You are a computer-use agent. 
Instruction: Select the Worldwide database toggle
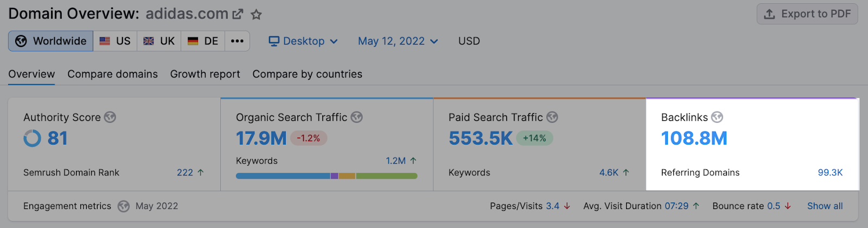point(51,41)
